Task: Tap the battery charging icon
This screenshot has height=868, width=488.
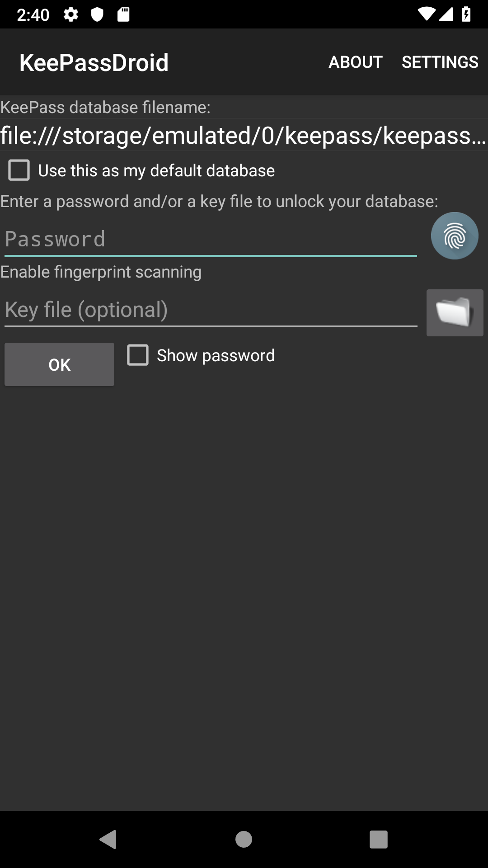Action: pos(466,15)
